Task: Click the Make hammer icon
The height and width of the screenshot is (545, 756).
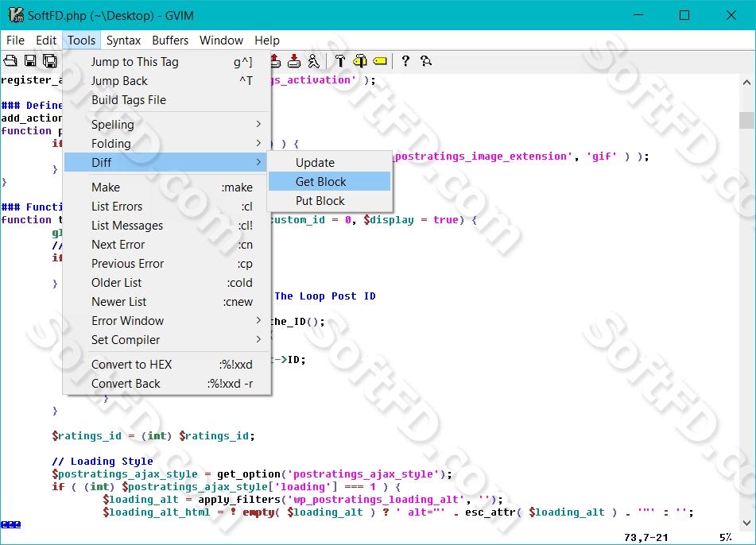Action: tap(340, 60)
